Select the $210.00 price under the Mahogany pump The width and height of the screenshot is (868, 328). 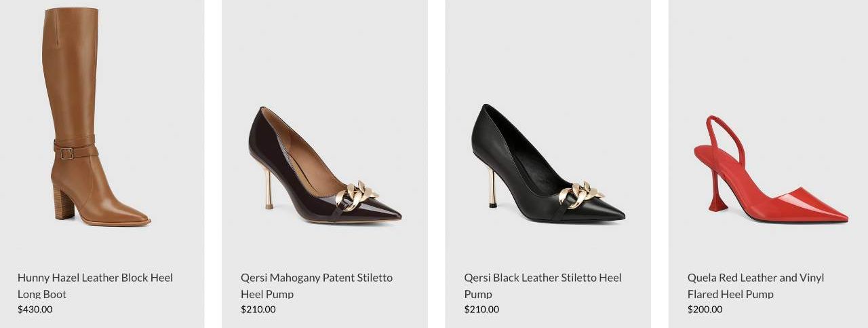pos(258,310)
